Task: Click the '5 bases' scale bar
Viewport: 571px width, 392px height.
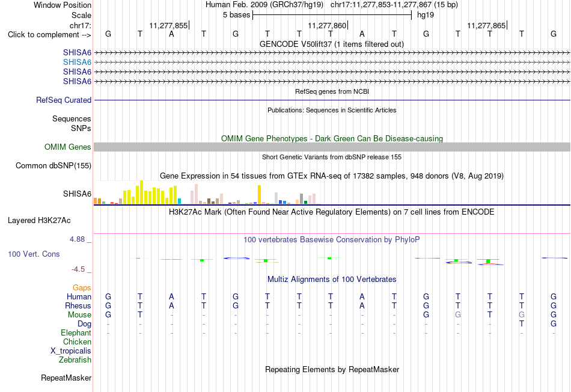Action: pyautogui.click(x=332, y=15)
